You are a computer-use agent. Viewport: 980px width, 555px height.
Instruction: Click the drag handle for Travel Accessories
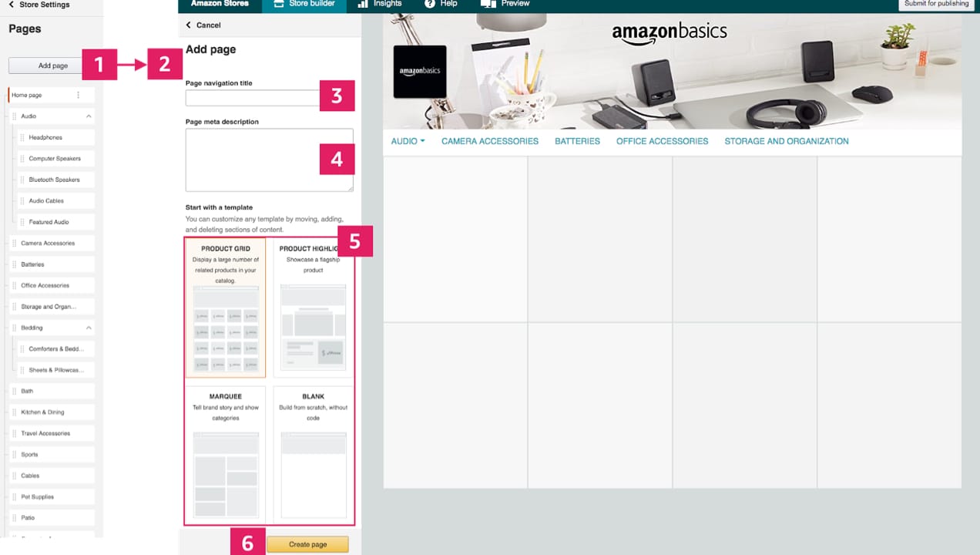(14, 433)
